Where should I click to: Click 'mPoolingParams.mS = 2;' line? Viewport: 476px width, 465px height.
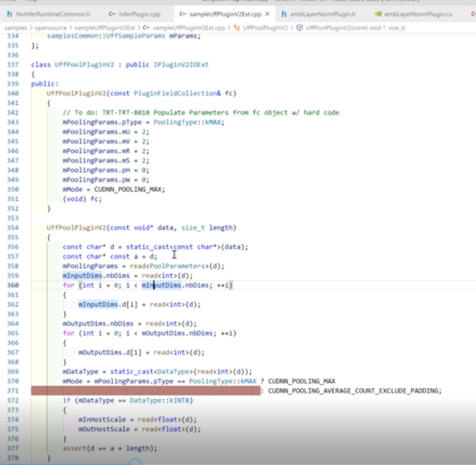pyautogui.click(x=106, y=160)
